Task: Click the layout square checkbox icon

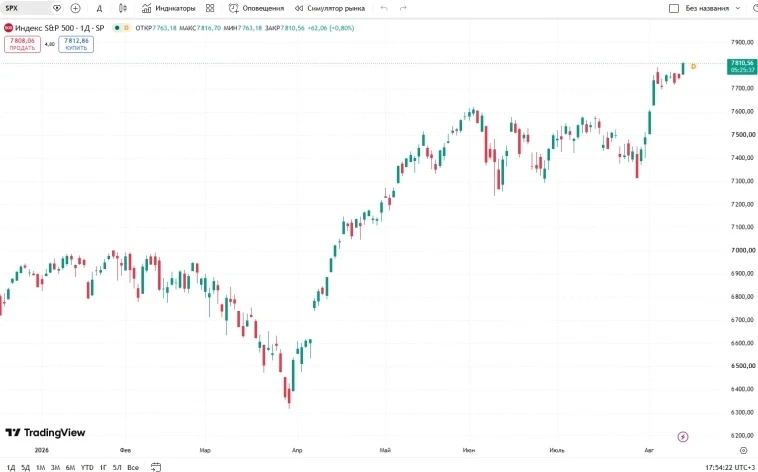Action: click(674, 8)
